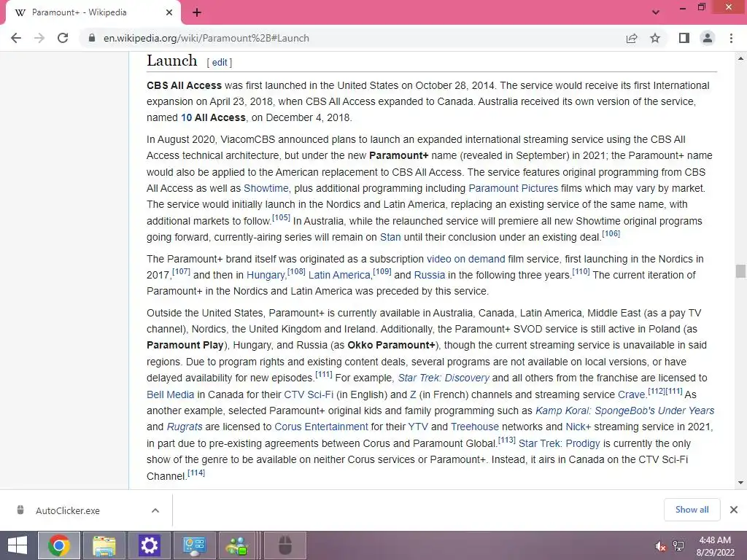Screen dimensions: 747x560
Task: Open the Hungary link
Action: pyautogui.click(x=266, y=275)
